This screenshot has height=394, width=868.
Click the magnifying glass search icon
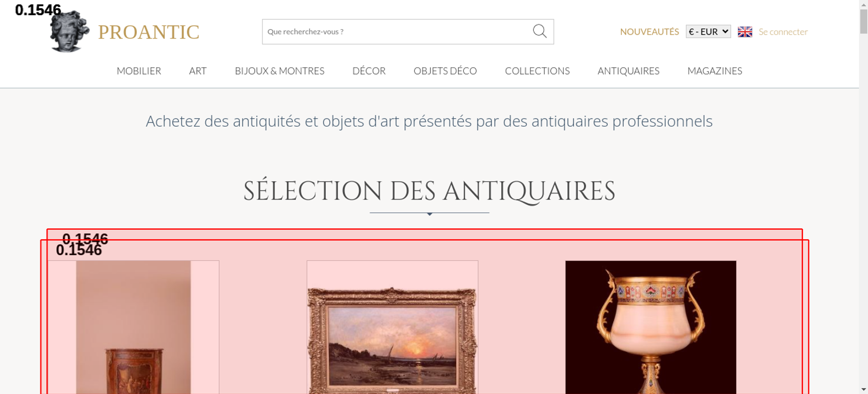tap(539, 31)
